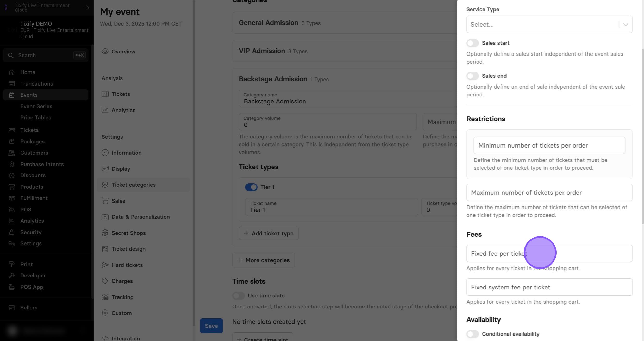The width and height of the screenshot is (644, 341).
Task: Click the side panel vertical scrollbar
Action: (x=642, y=136)
